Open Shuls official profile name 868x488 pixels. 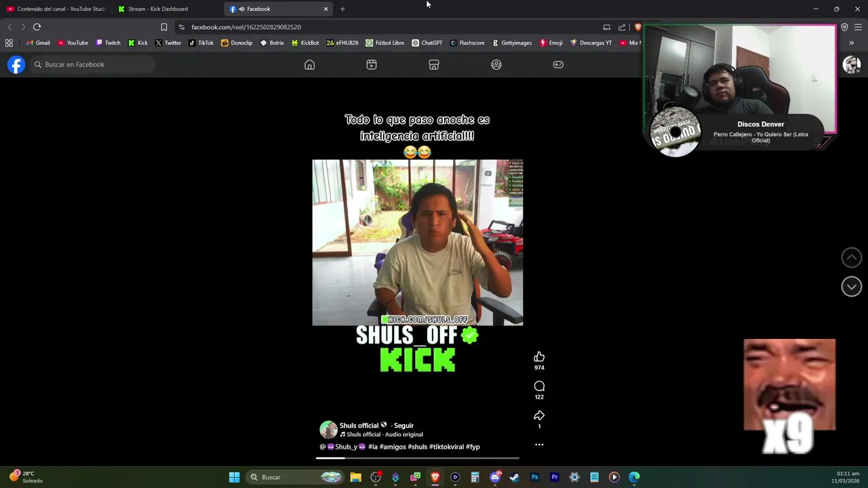(359, 426)
